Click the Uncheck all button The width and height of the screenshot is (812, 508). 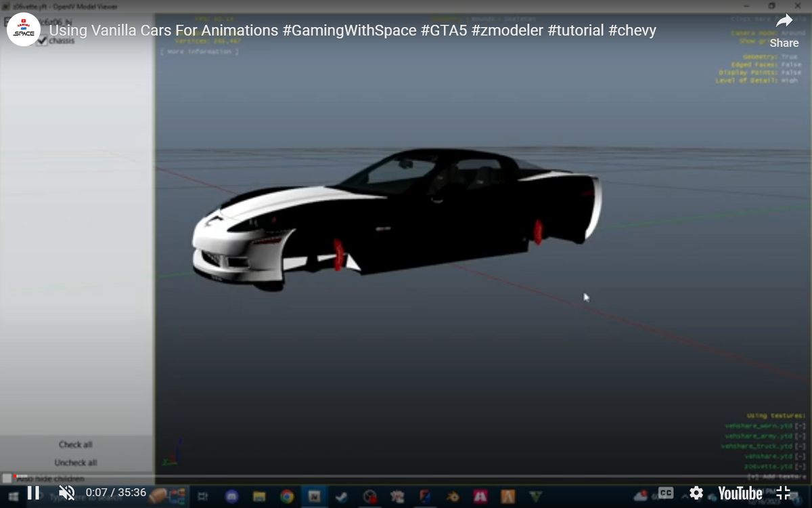[x=75, y=462]
